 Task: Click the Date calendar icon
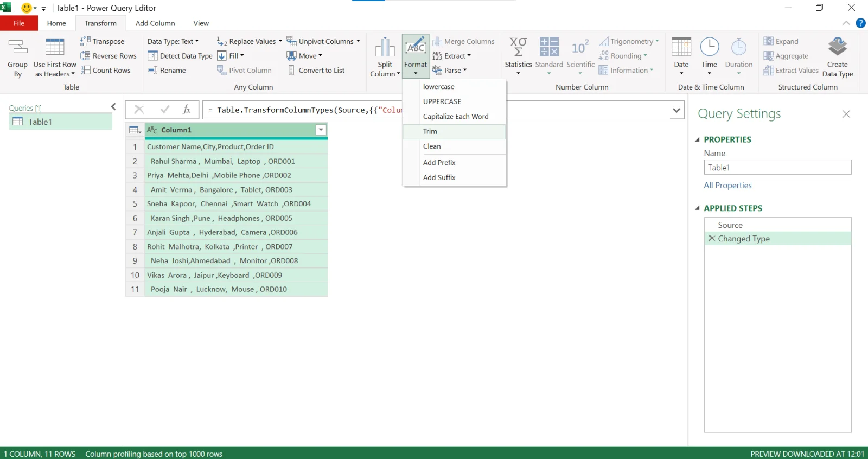click(681, 47)
